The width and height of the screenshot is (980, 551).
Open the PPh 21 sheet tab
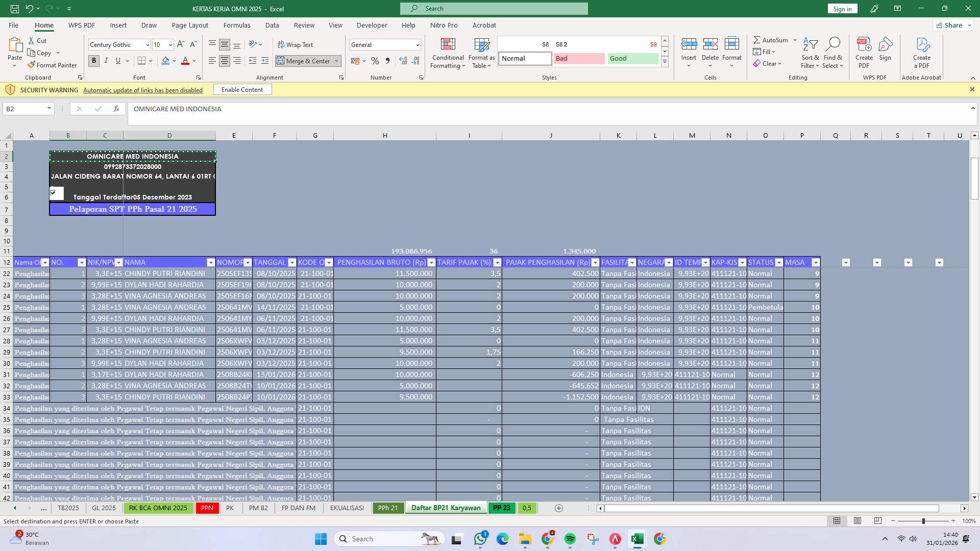pyautogui.click(x=388, y=508)
